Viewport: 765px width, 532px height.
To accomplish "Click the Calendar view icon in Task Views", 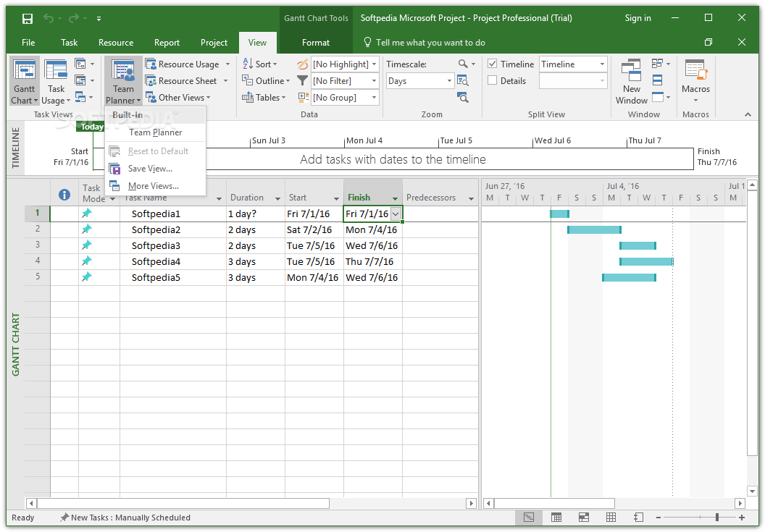I will [80, 80].
